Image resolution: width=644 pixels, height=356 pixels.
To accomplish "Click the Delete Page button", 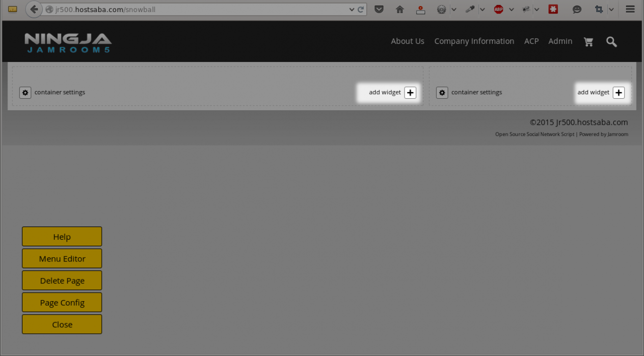I will [x=62, y=280].
